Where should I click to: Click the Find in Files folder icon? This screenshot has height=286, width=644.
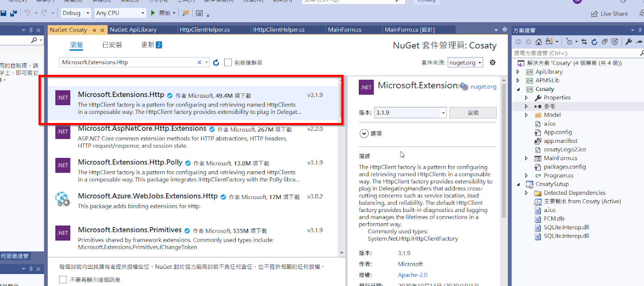pyautogui.click(x=186, y=13)
